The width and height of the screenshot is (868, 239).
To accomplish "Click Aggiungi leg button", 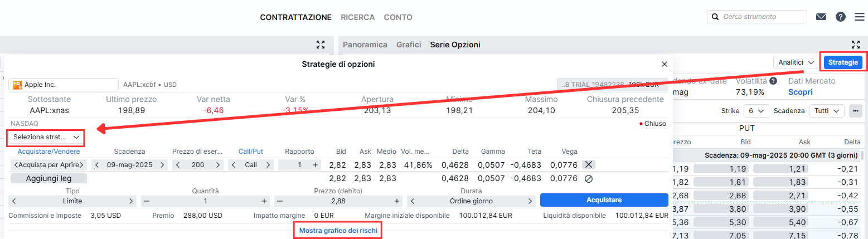I will [x=49, y=178].
